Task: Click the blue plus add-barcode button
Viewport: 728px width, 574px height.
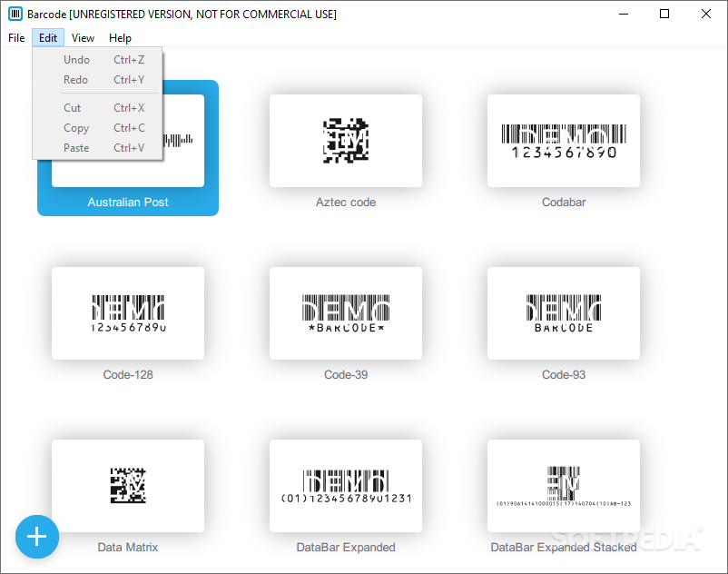Action: 37,537
